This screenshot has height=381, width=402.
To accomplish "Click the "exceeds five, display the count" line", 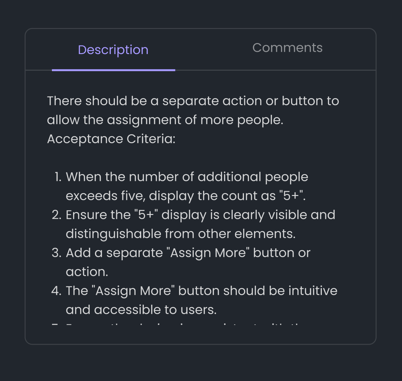I will (x=186, y=196).
